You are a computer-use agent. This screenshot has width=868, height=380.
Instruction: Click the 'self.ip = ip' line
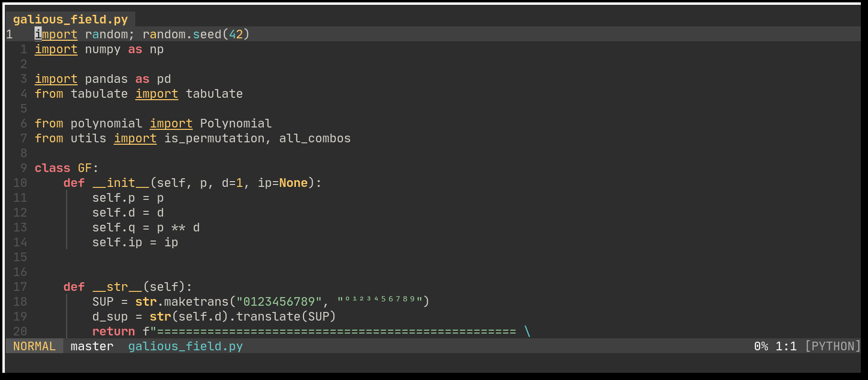tap(135, 242)
